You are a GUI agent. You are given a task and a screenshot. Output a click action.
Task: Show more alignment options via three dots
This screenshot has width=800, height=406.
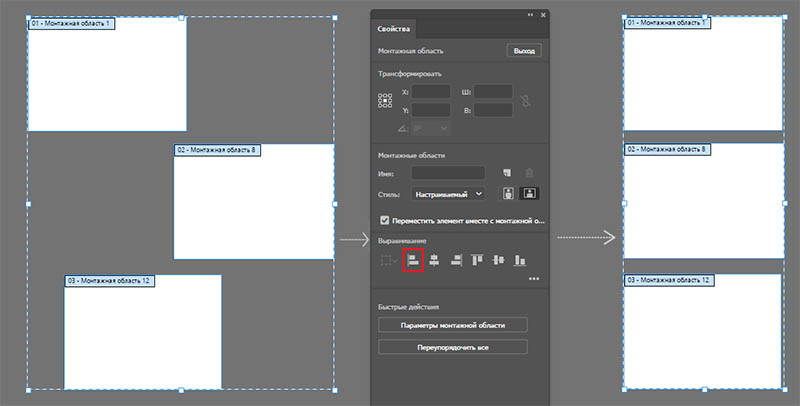coord(534,279)
